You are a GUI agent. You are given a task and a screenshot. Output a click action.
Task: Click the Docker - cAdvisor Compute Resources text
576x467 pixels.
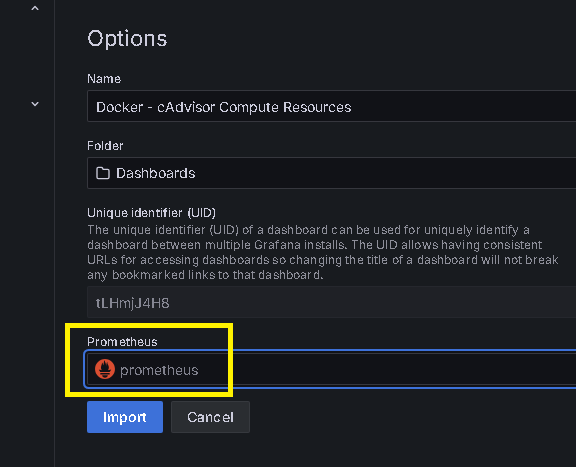click(x=224, y=107)
